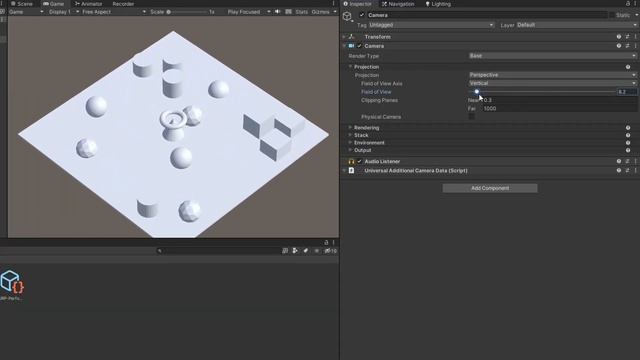640x360 pixels.
Task: Open help for Camera component
Action: click(619, 46)
